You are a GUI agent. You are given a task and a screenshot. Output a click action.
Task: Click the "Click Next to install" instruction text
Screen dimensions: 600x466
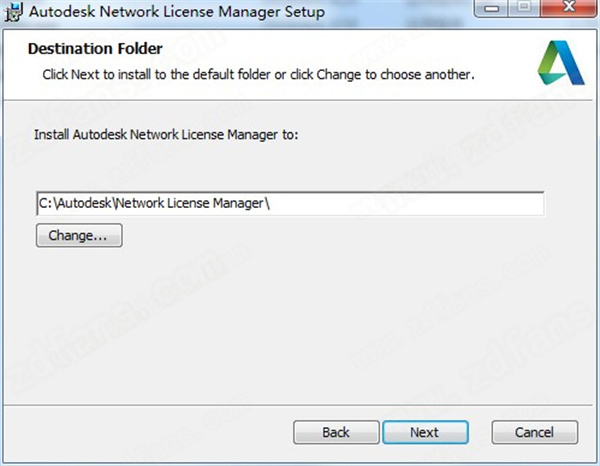tap(257, 75)
